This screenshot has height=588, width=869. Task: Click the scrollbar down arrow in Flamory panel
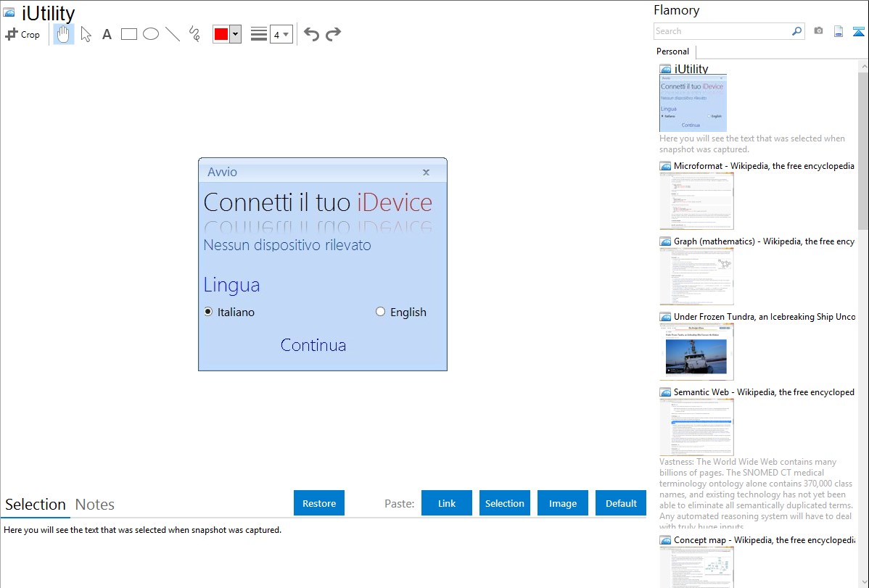863,582
